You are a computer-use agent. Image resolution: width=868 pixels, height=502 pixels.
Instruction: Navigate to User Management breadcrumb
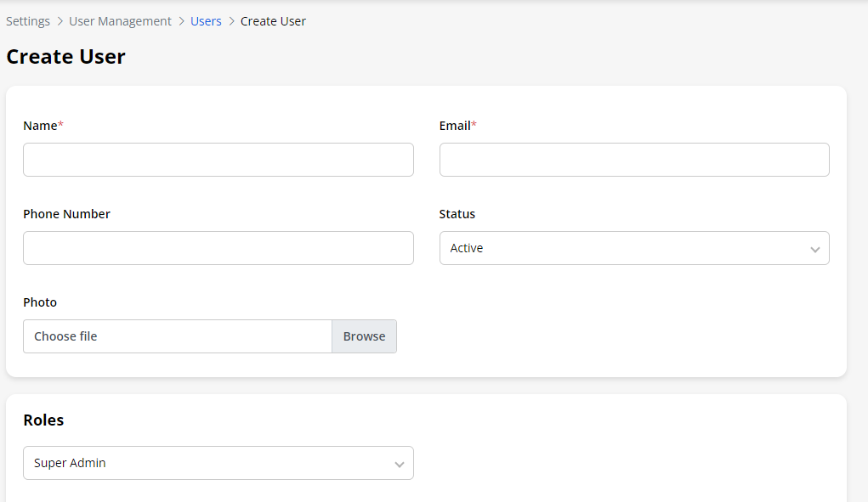click(x=120, y=21)
